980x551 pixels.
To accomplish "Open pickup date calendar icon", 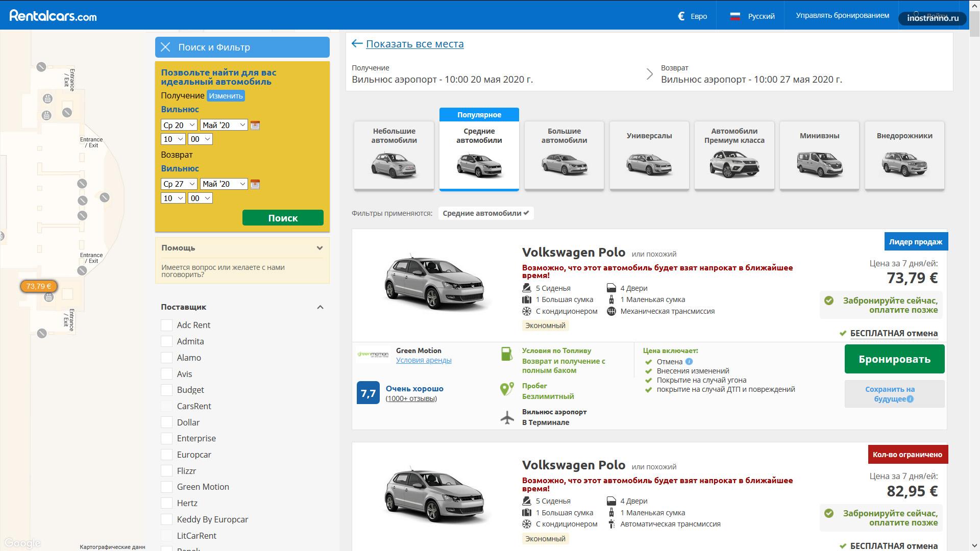I will pyautogui.click(x=255, y=125).
